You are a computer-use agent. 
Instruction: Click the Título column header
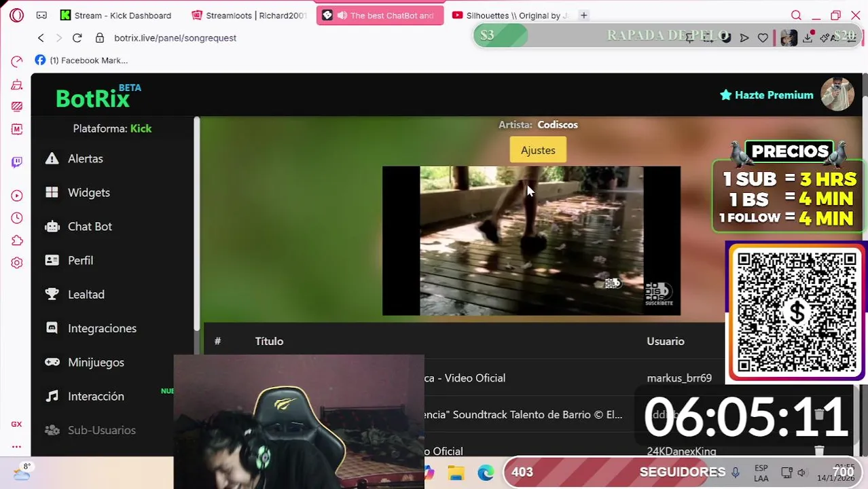tap(269, 341)
